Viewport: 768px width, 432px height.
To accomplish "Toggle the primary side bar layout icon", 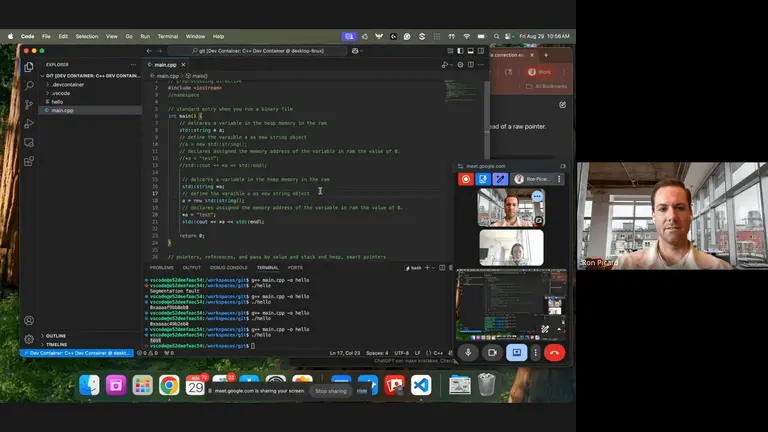I will point(460,50).
